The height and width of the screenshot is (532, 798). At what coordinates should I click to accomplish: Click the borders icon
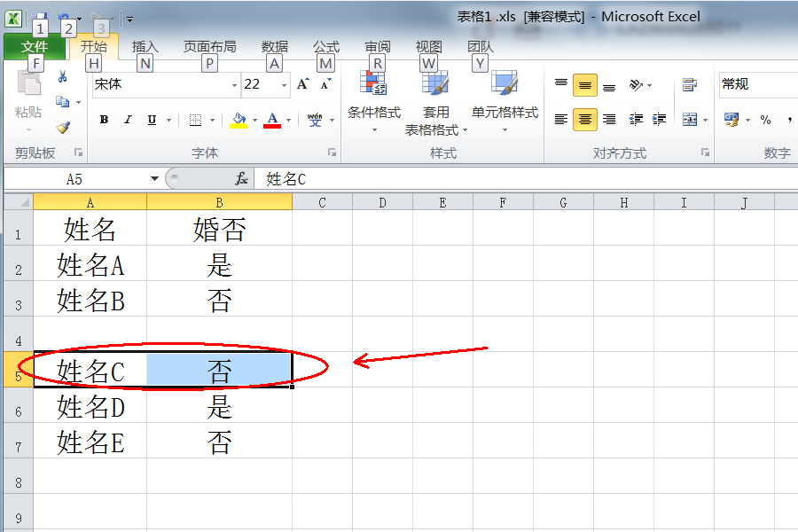pos(195,120)
